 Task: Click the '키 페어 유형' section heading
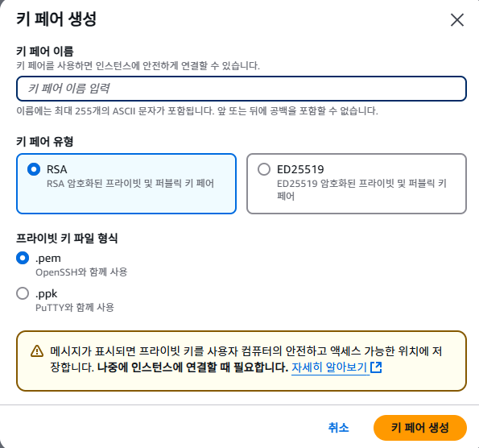[44, 141]
